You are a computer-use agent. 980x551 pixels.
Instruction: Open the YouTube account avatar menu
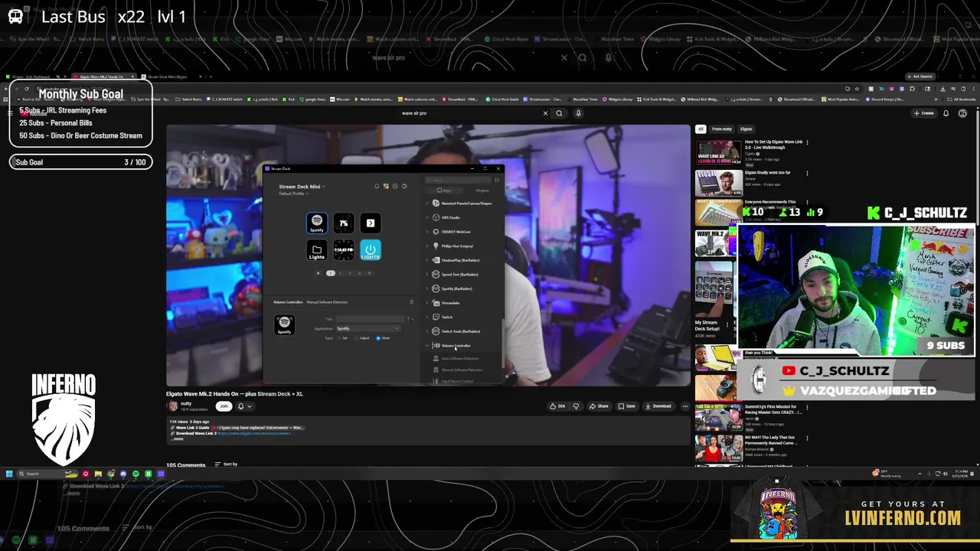click(962, 113)
